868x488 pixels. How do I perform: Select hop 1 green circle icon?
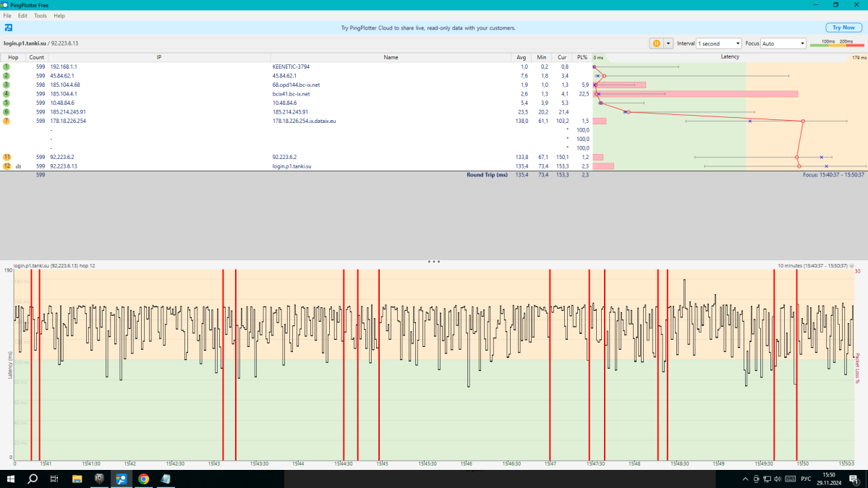coord(7,67)
